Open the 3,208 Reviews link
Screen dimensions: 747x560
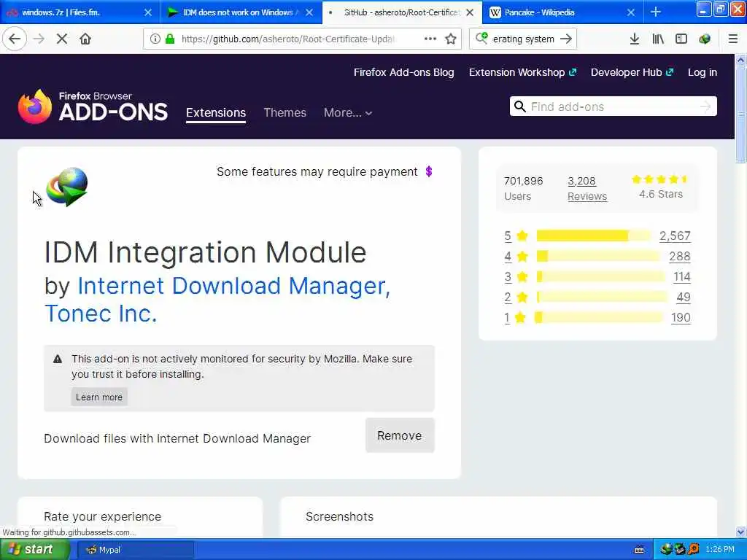point(587,189)
